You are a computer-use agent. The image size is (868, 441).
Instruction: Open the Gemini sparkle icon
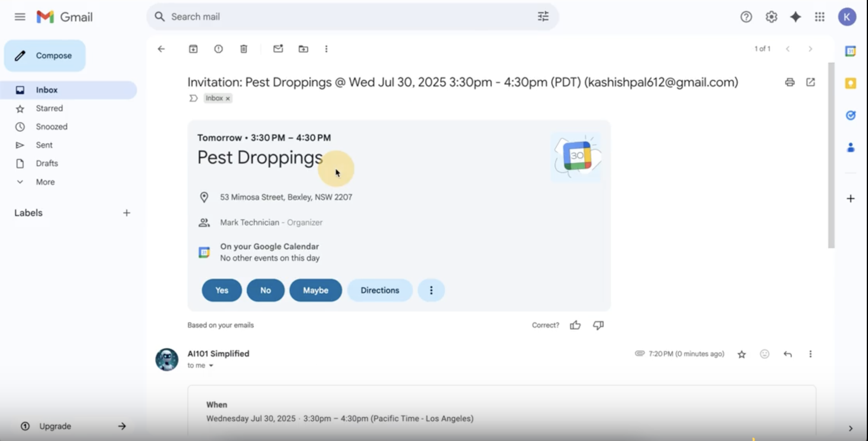(796, 17)
